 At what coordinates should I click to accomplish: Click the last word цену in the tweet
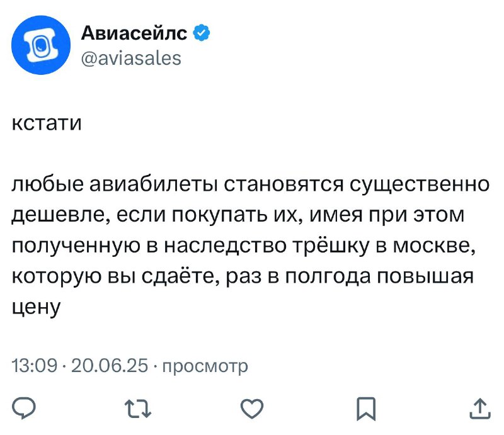[x=37, y=307]
